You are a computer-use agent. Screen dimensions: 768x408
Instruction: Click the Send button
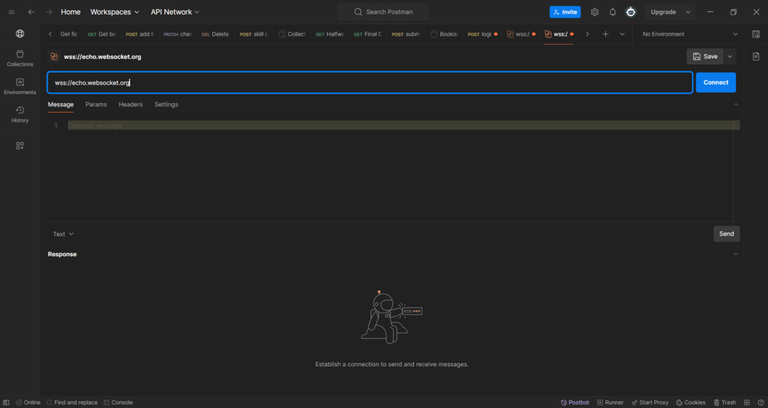click(726, 234)
